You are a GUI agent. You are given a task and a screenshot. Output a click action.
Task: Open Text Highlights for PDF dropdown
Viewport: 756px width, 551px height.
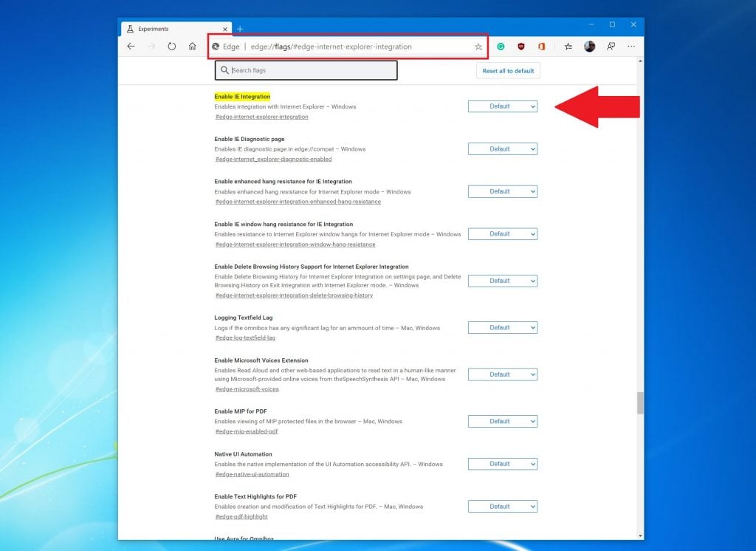point(502,507)
